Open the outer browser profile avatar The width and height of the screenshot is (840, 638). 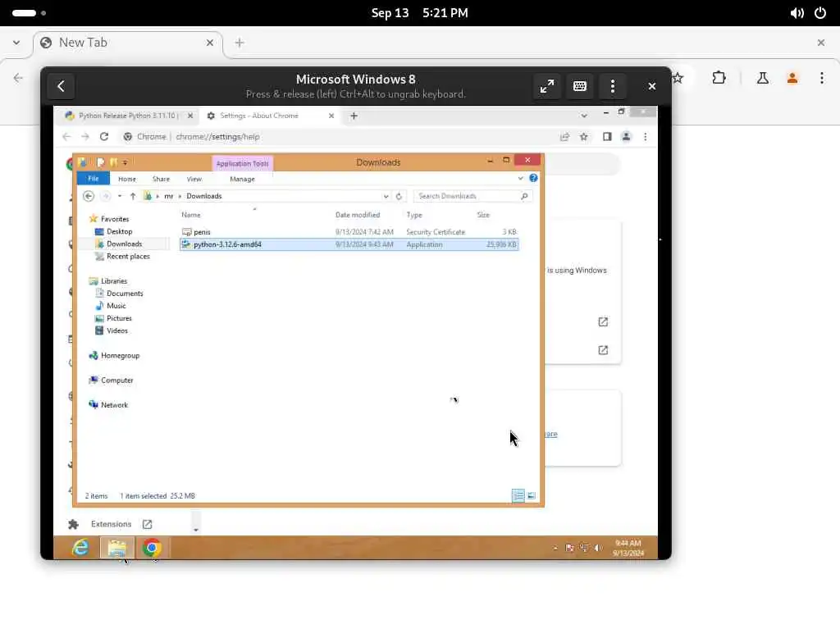point(792,78)
